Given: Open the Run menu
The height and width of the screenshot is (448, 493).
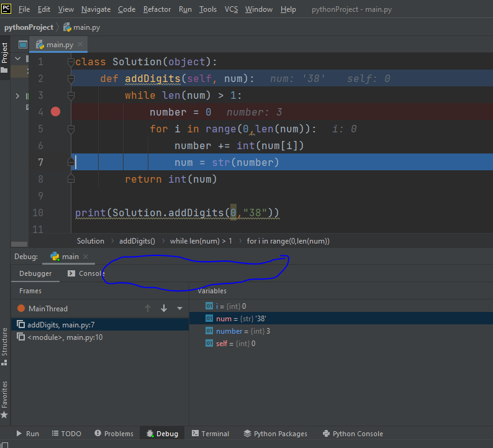Looking at the screenshot, I should (x=185, y=9).
